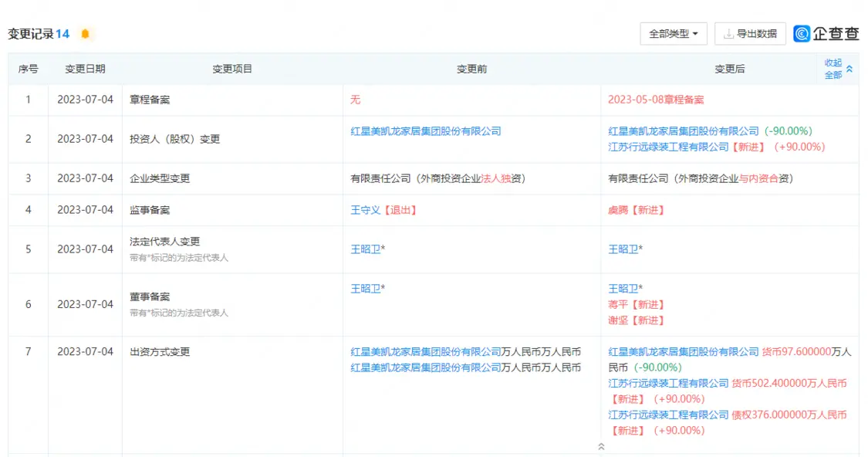Click the 变更日期 column header

coord(85,69)
